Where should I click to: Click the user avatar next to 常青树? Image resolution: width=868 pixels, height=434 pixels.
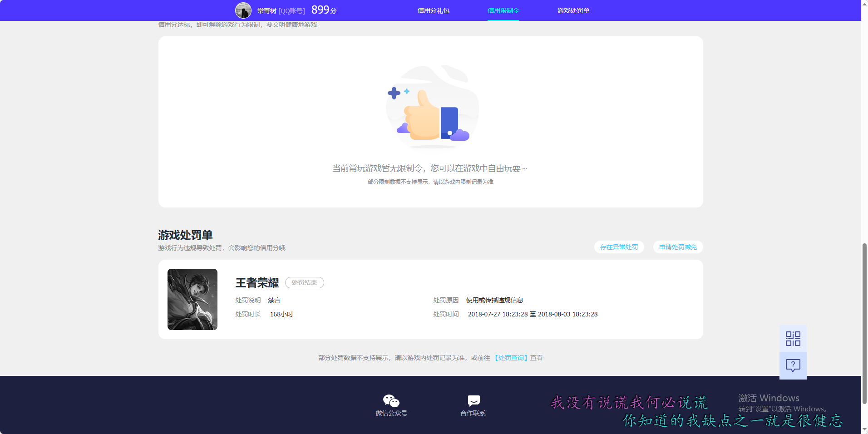click(x=243, y=10)
